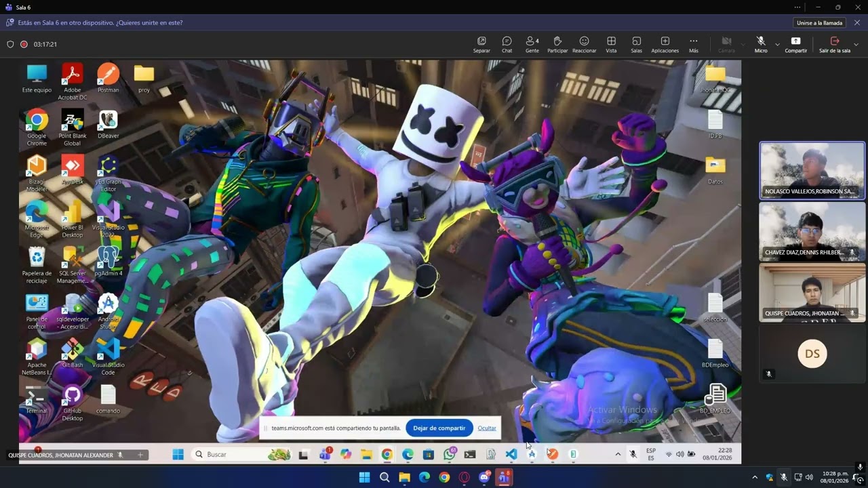
Task: Click Dejar de compartir to stop sharing
Action: (439, 428)
